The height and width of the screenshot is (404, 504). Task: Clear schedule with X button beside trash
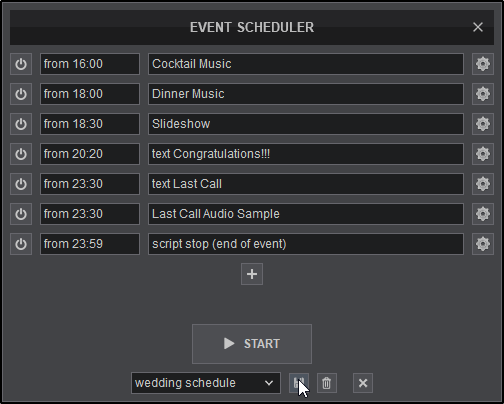click(x=363, y=383)
